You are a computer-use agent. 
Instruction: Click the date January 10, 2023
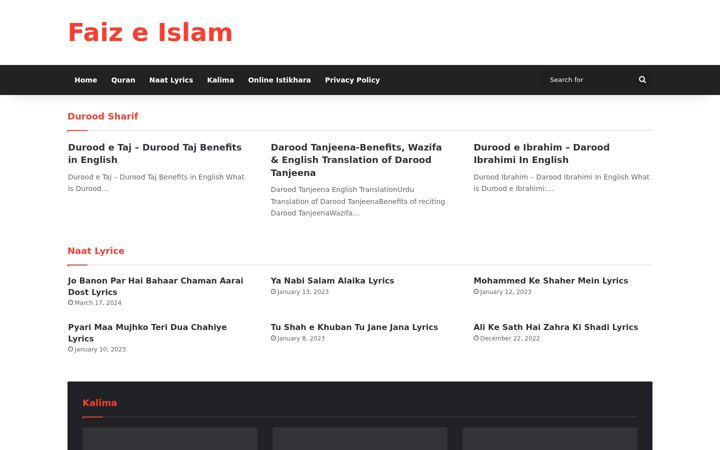pos(100,349)
